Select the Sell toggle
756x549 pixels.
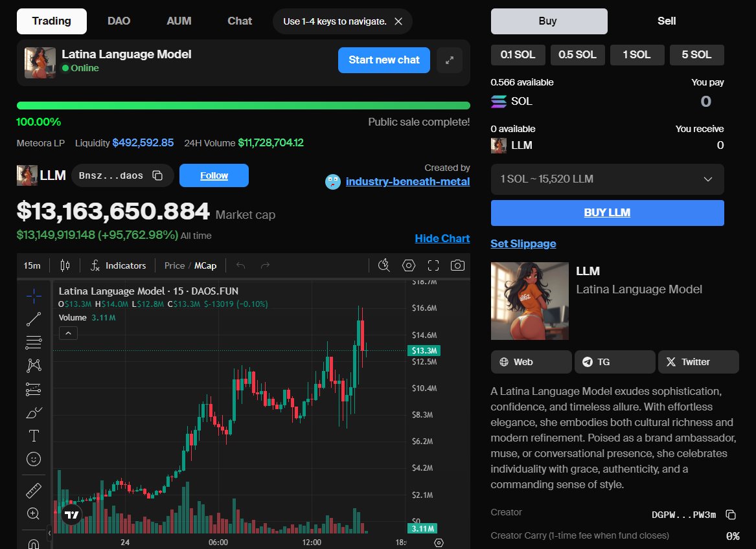click(667, 21)
